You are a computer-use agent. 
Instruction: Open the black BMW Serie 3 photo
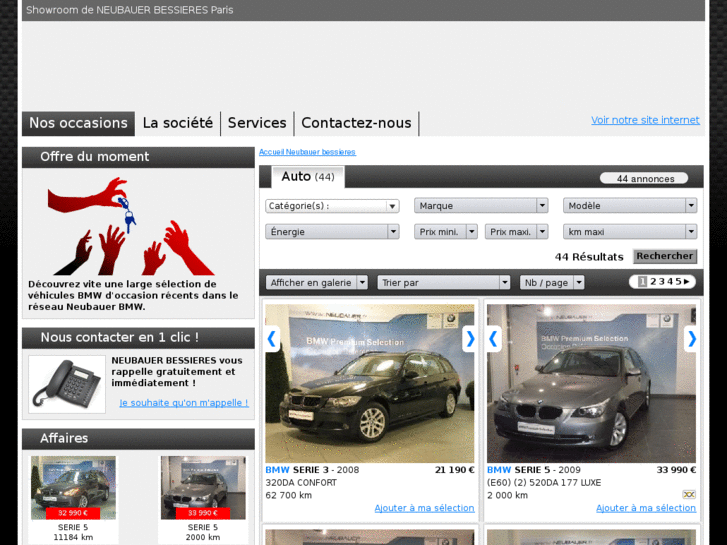coord(370,383)
